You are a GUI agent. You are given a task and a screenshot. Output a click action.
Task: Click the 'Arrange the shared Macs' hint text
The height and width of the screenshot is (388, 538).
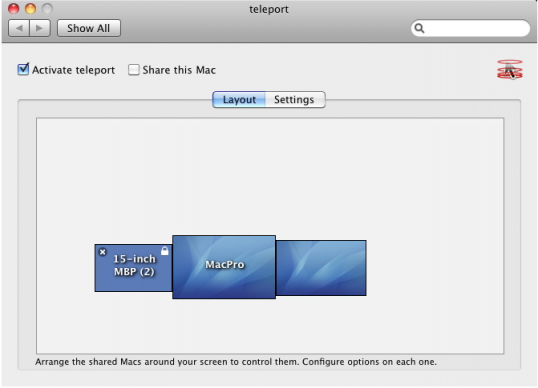point(236,362)
